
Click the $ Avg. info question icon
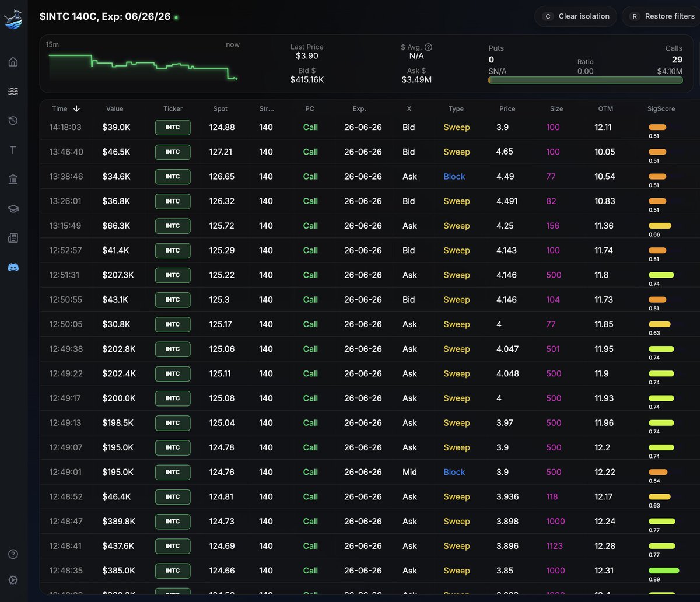coord(429,47)
